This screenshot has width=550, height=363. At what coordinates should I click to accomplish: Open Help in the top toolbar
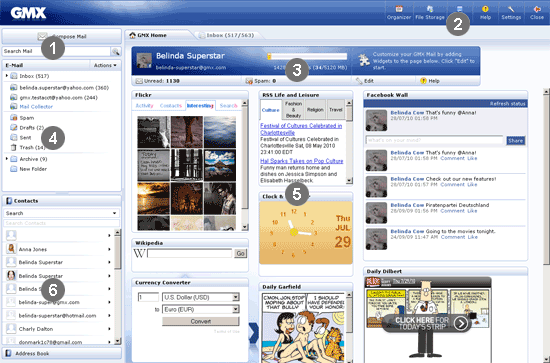pos(485,13)
